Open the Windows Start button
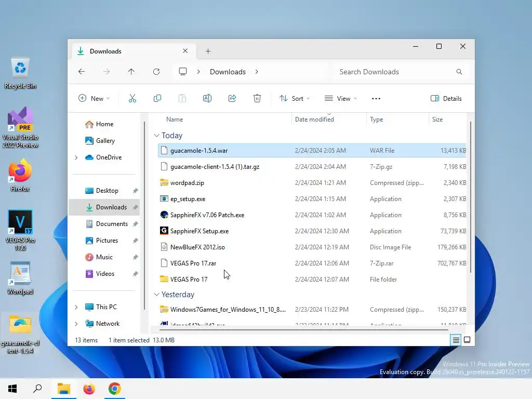The height and width of the screenshot is (399, 532). (x=12, y=389)
